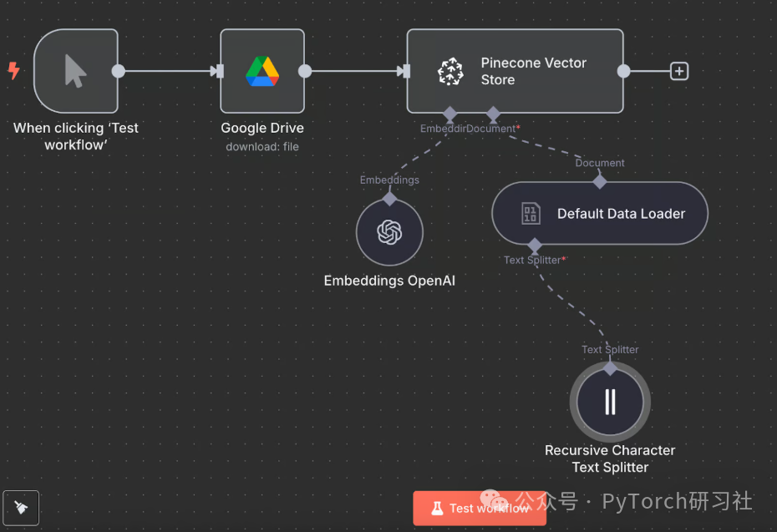The height and width of the screenshot is (532, 777).
Task: Click the Embeddings OpenAI top diamond connector
Action: pyautogui.click(x=389, y=199)
